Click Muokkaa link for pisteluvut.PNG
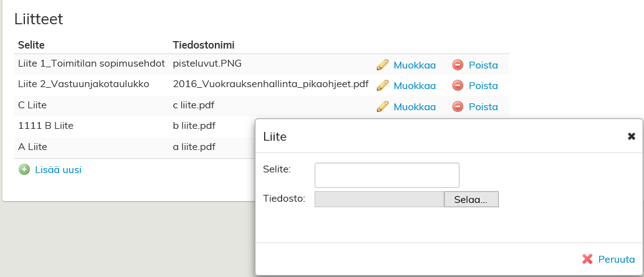 pyautogui.click(x=414, y=65)
